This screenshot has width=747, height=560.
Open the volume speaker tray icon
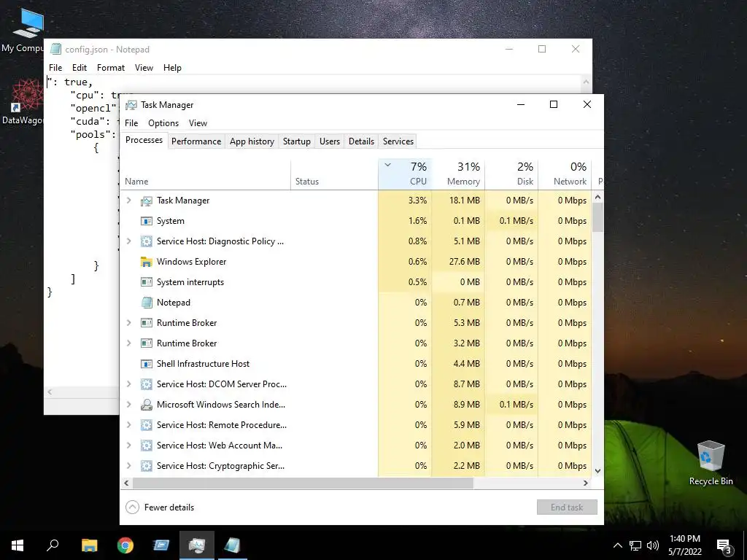[x=653, y=545]
